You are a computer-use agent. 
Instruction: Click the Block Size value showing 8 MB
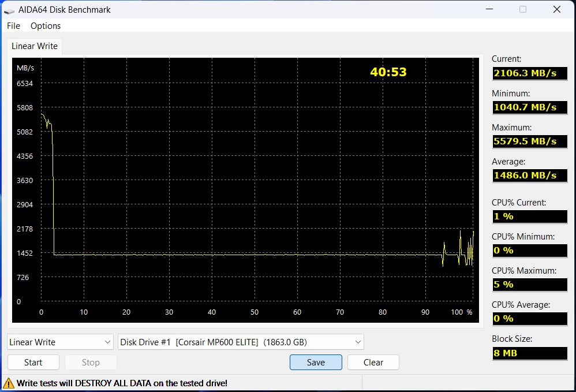click(529, 353)
